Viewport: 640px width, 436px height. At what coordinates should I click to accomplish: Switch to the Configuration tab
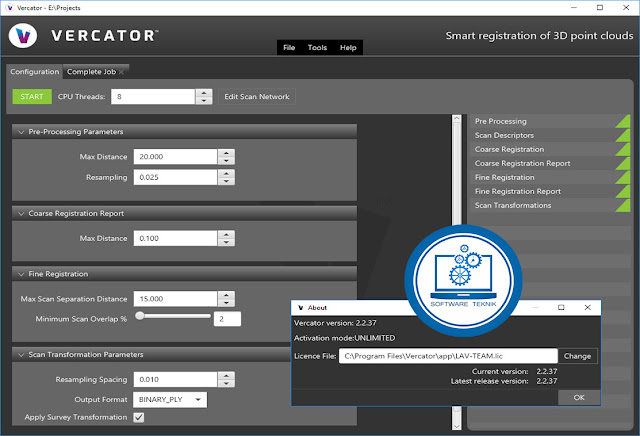[35, 72]
